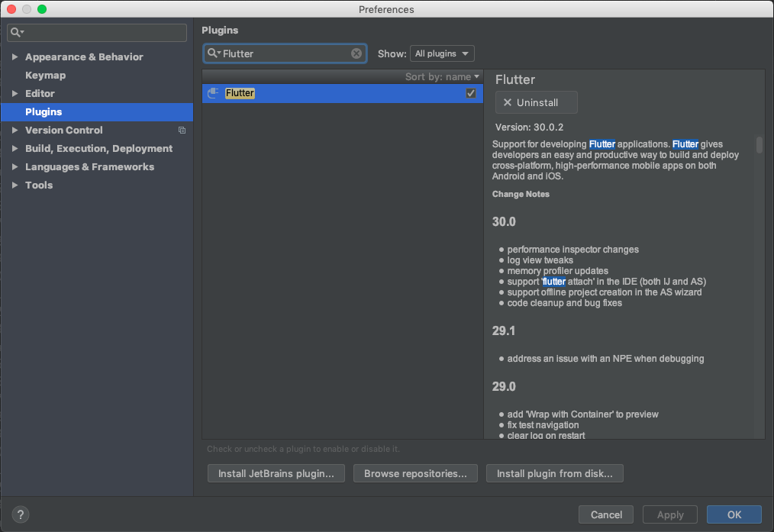Select the Tools category
Screen dimensions: 774x532
pos(39,185)
